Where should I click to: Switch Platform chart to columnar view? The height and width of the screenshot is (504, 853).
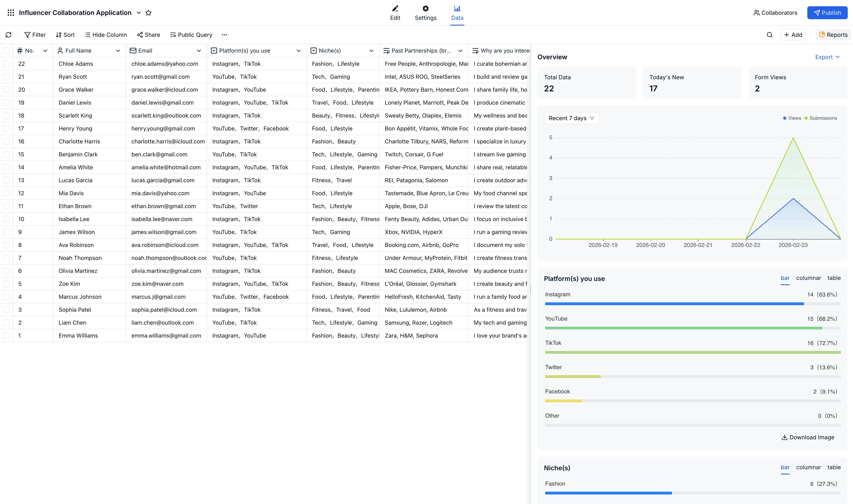[x=808, y=278]
